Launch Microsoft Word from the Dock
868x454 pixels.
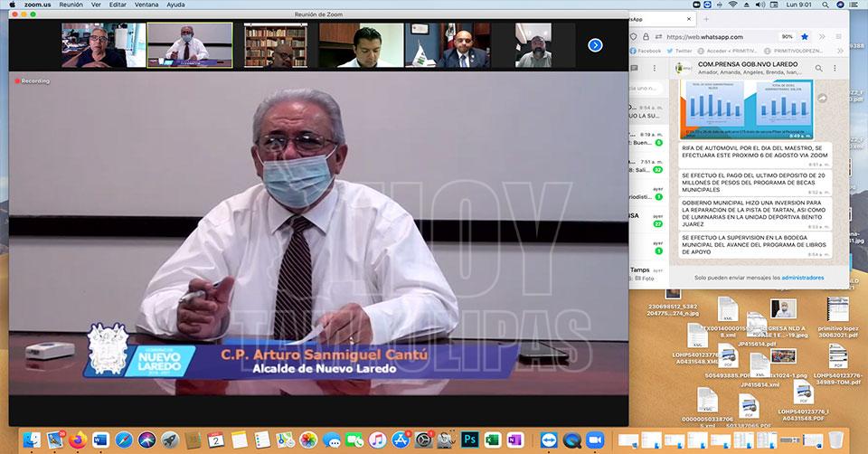[99, 440]
